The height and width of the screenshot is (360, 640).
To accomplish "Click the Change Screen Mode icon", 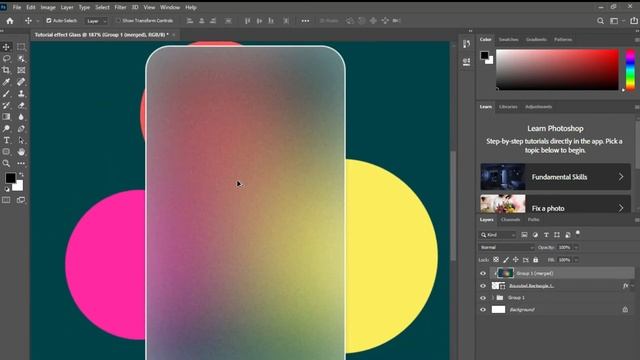I will [x=21, y=200].
